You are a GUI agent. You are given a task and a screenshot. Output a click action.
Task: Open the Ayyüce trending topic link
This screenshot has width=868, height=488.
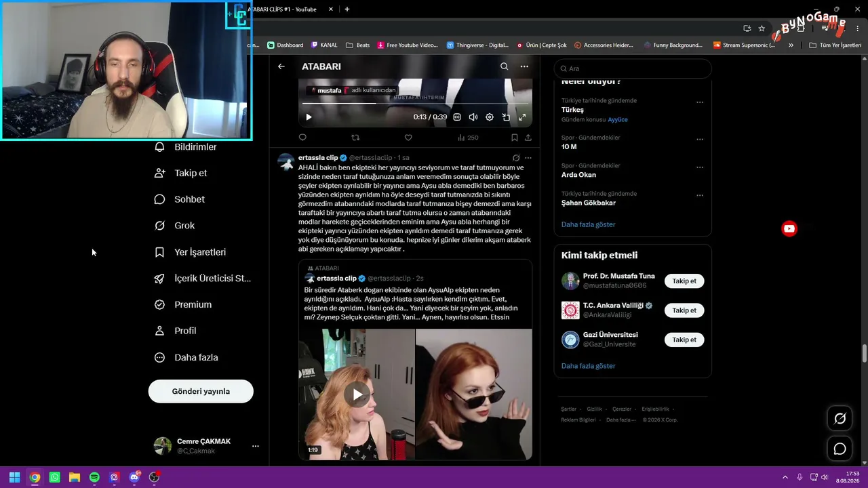tap(618, 119)
